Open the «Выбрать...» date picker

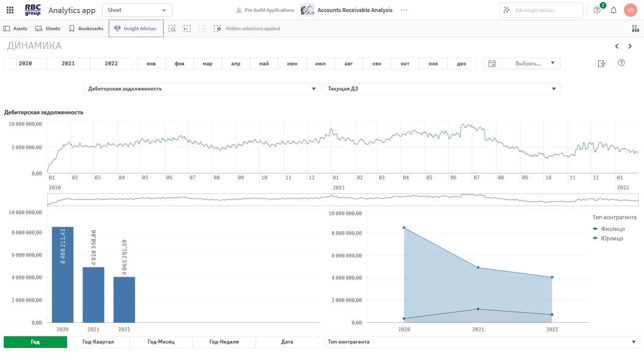[x=522, y=63]
